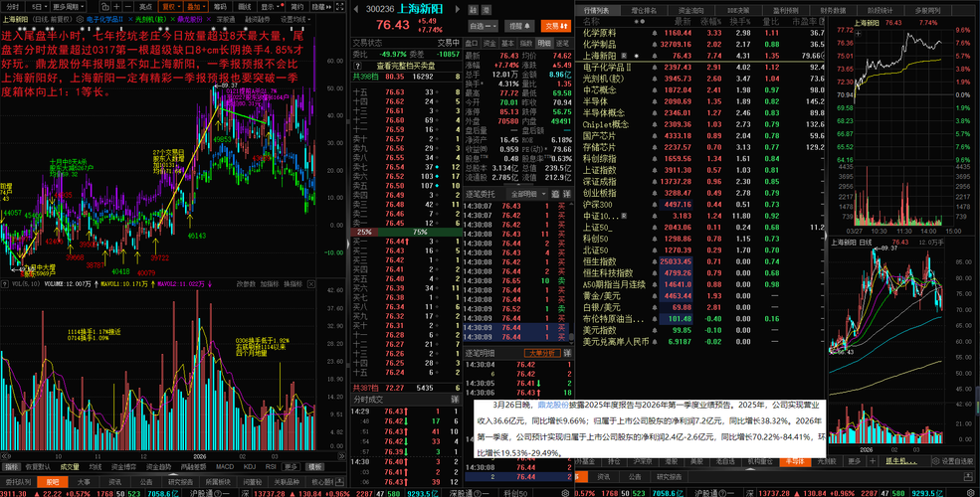Toggle fullscreen chart icon at toolbar end
Image resolution: width=980 pixels, height=497 pixels.
(340, 7)
